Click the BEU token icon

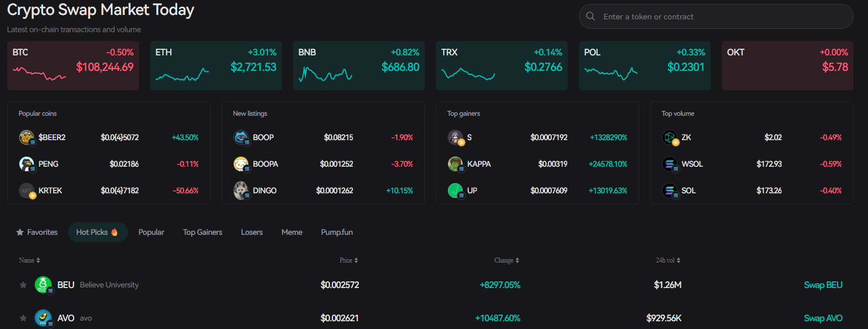(43, 285)
